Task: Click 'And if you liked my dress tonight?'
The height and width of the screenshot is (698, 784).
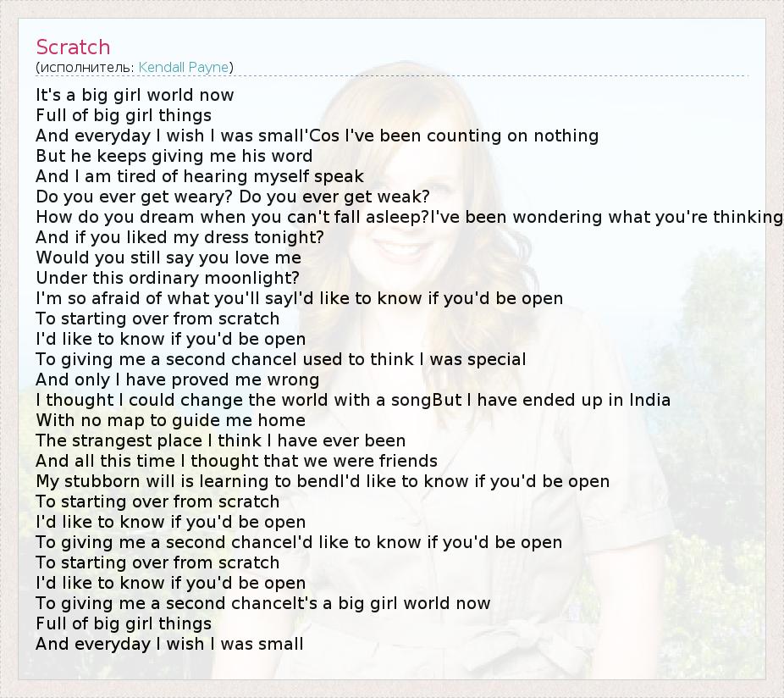Action: [x=179, y=237]
